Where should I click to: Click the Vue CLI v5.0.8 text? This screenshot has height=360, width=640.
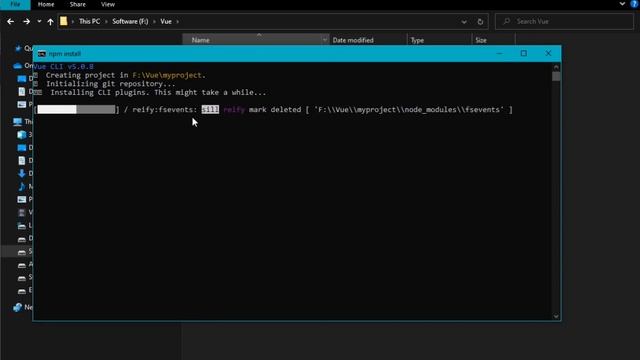click(63, 66)
